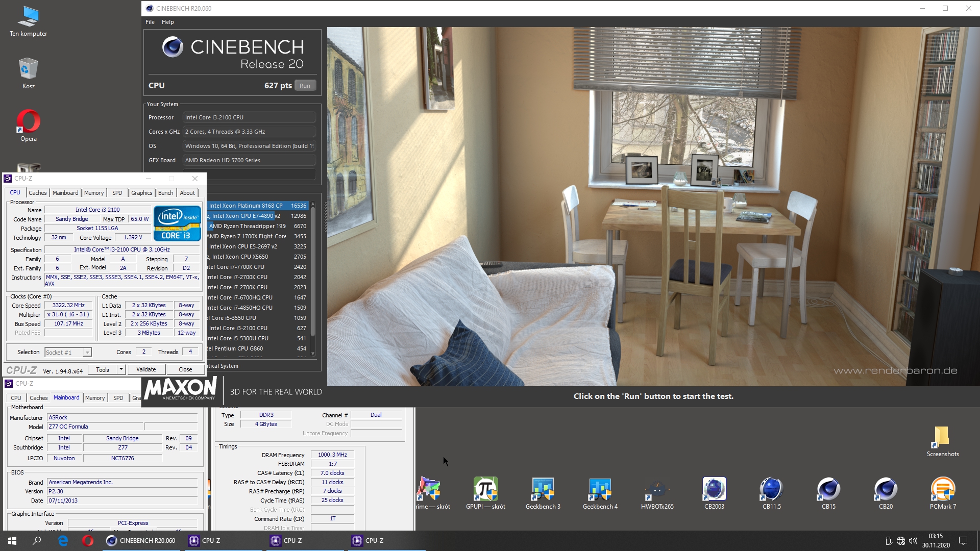
Task: Switch to first CPU-Z taskbar item
Action: coord(223,541)
